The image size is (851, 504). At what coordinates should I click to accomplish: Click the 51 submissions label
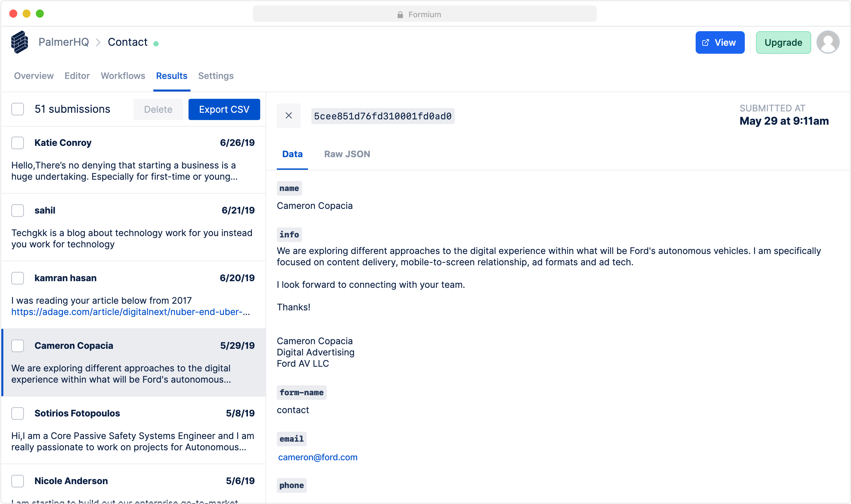pos(72,109)
